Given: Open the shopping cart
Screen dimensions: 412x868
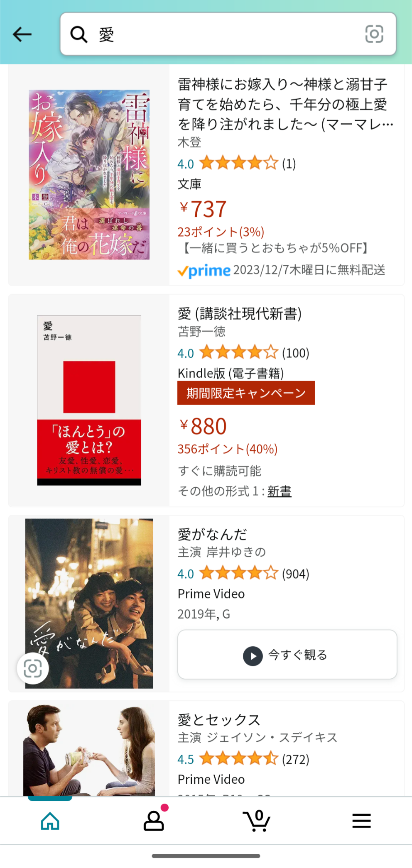Looking at the screenshot, I should coord(257,821).
